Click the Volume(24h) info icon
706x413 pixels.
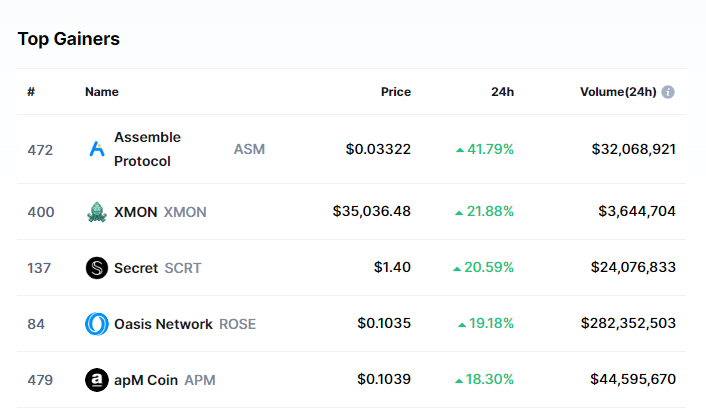pyautogui.click(x=668, y=92)
